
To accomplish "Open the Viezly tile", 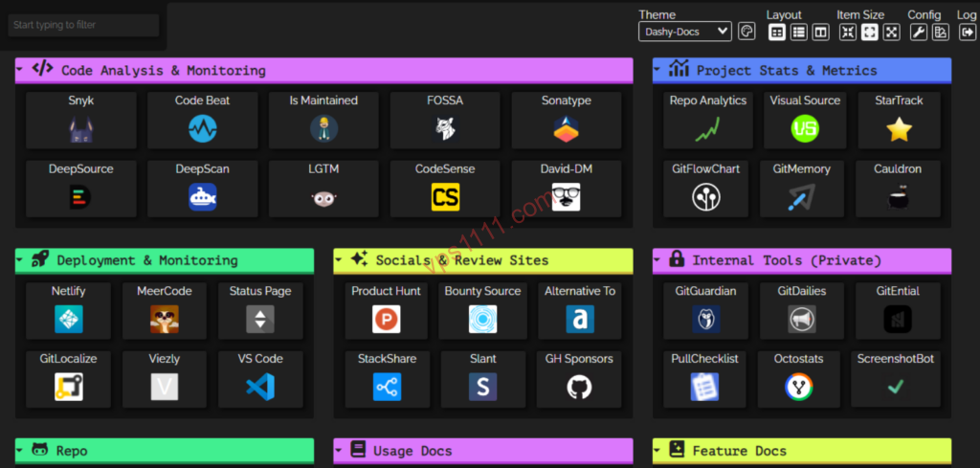I will pos(165,379).
